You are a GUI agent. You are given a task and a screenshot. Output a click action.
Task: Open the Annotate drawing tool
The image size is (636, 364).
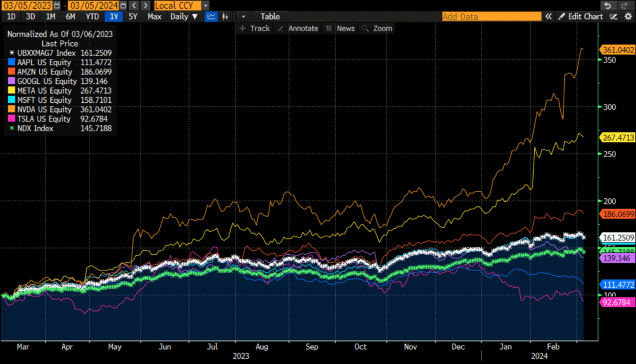pos(297,28)
